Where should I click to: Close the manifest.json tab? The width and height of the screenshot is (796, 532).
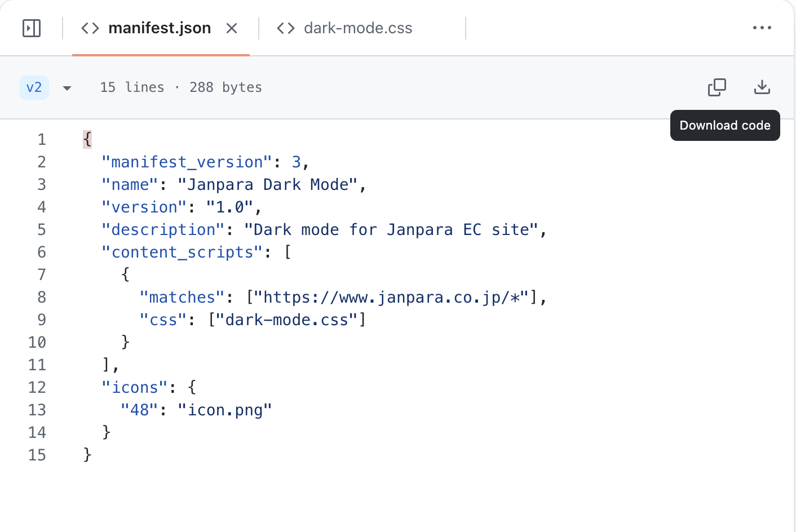(232, 28)
